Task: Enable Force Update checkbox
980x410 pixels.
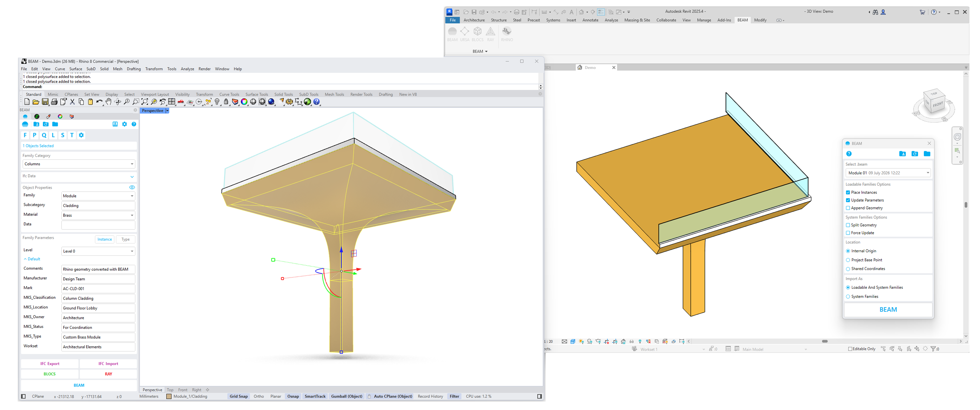Action: (848, 233)
